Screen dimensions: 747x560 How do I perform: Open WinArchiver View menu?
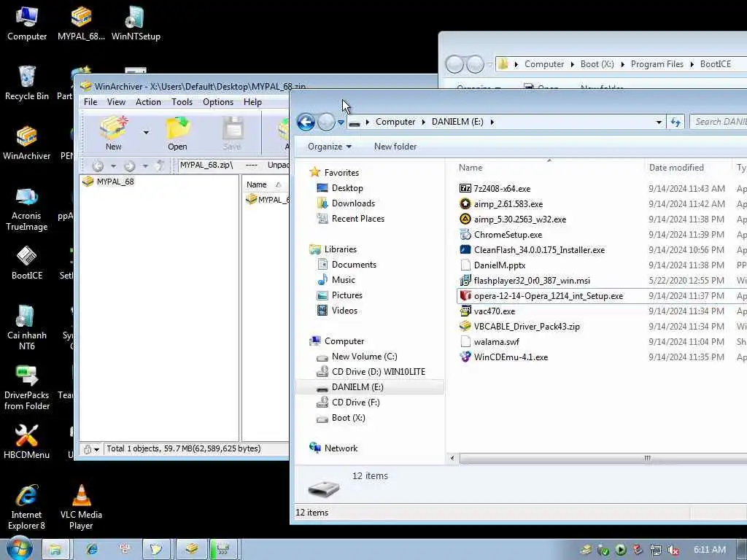pyautogui.click(x=116, y=102)
